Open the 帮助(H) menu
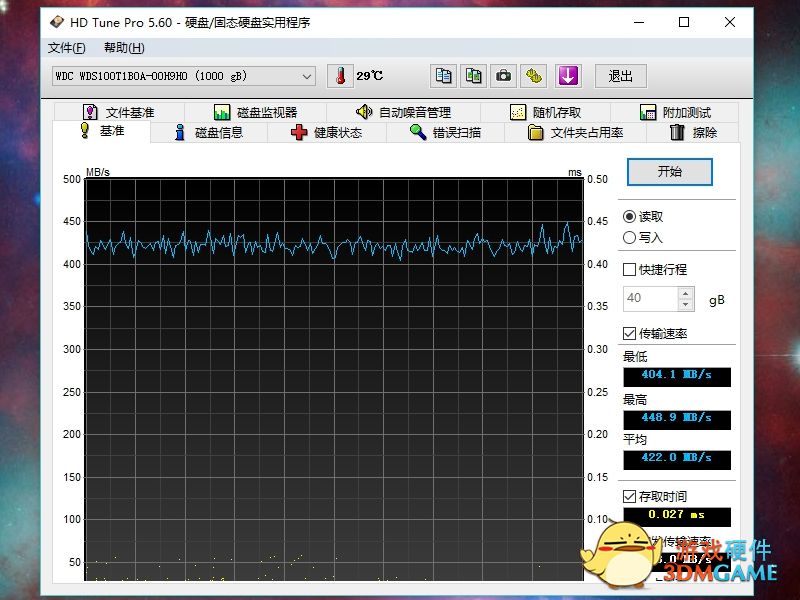Image resolution: width=800 pixels, height=600 pixels. click(x=124, y=48)
